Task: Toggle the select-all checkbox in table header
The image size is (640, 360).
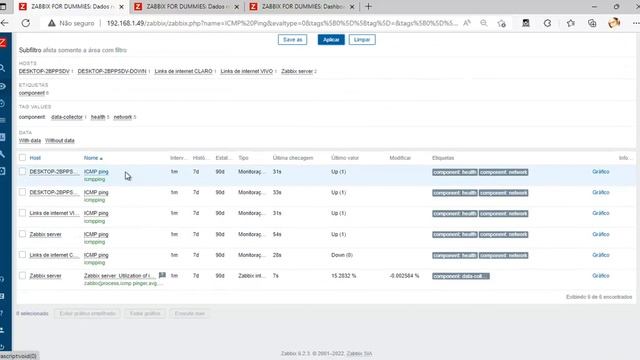Action: point(22,158)
